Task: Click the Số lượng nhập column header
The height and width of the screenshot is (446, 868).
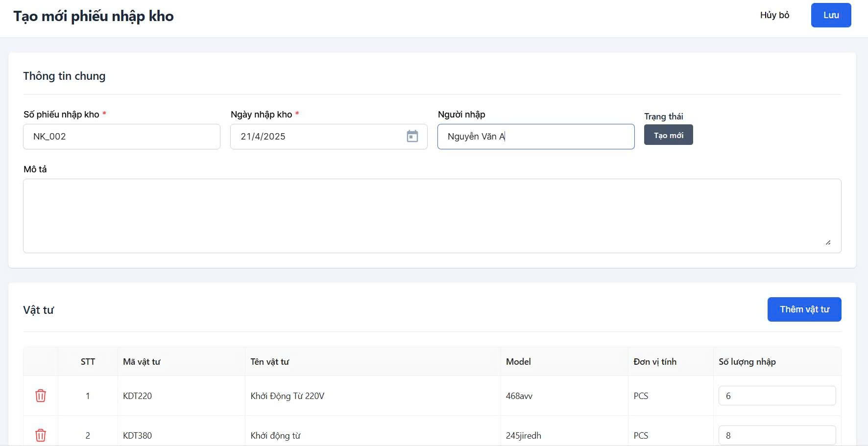Action: click(x=747, y=362)
